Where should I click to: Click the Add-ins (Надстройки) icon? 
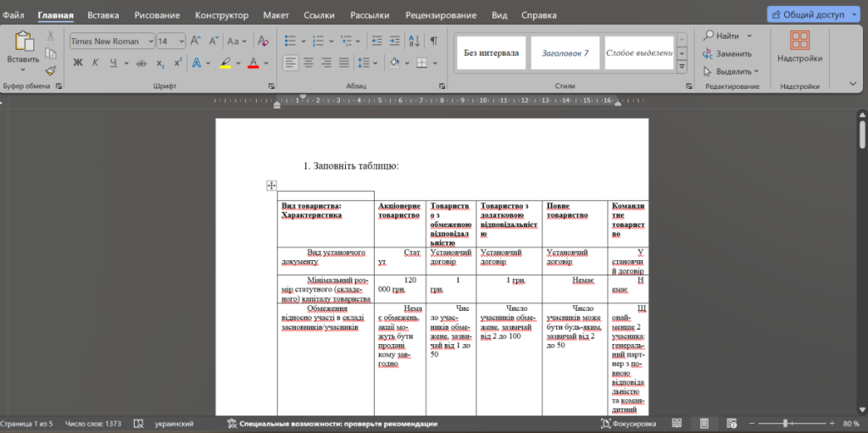click(799, 47)
